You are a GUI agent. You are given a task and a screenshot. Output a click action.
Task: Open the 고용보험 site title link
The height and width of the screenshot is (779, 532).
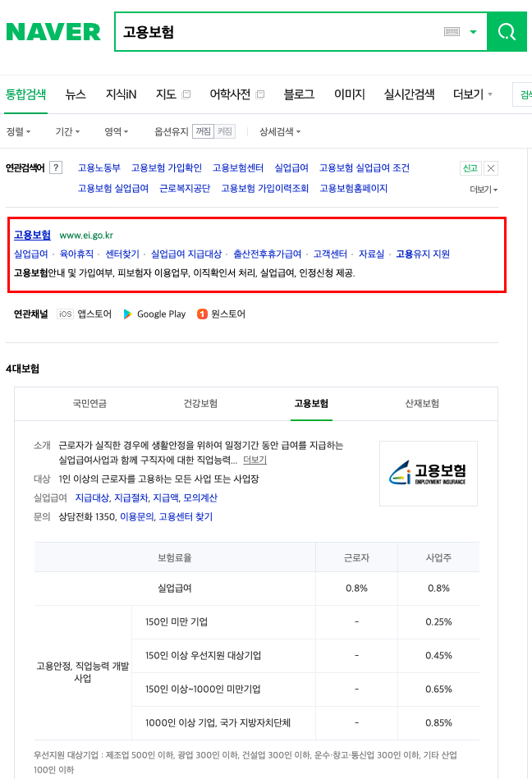[32, 235]
